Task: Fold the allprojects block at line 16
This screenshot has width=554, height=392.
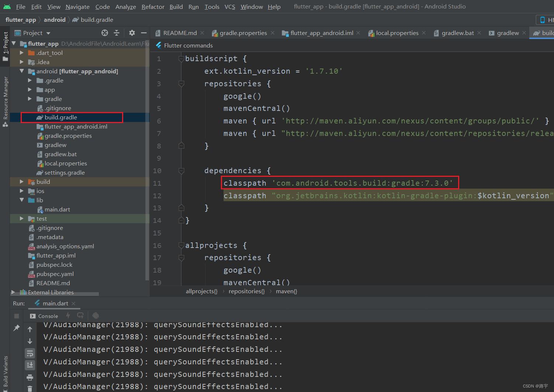Action: click(x=181, y=245)
